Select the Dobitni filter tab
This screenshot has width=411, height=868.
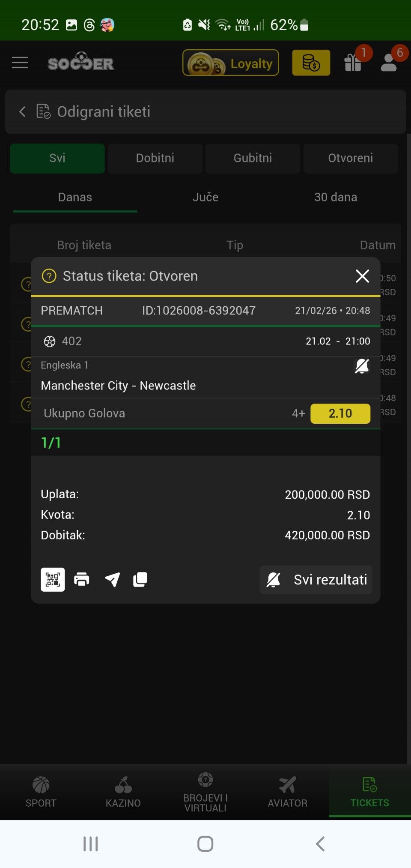click(x=155, y=158)
